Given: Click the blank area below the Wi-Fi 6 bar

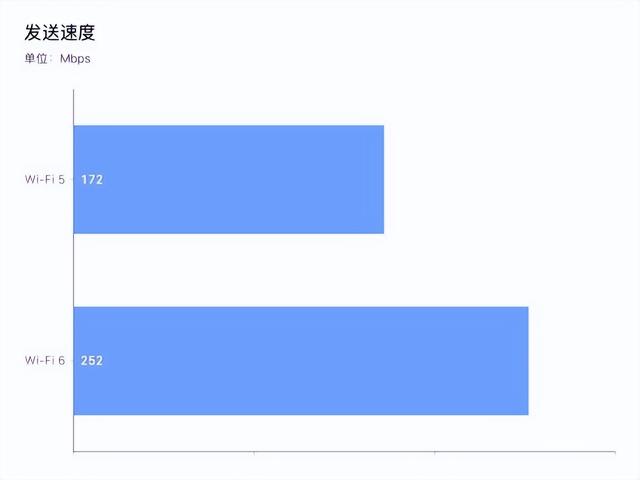Looking at the screenshot, I should click(x=300, y=433).
